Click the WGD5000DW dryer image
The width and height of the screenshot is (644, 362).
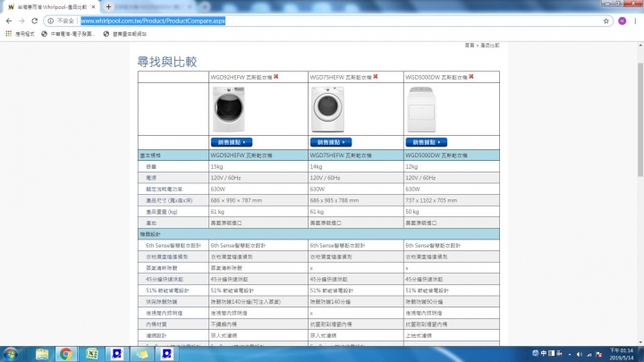point(421,109)
